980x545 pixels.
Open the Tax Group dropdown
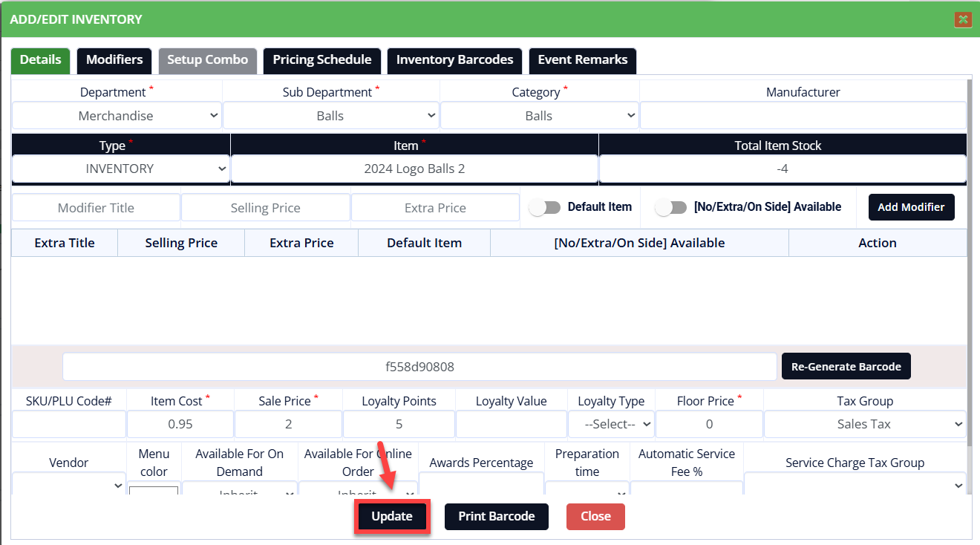864,424
